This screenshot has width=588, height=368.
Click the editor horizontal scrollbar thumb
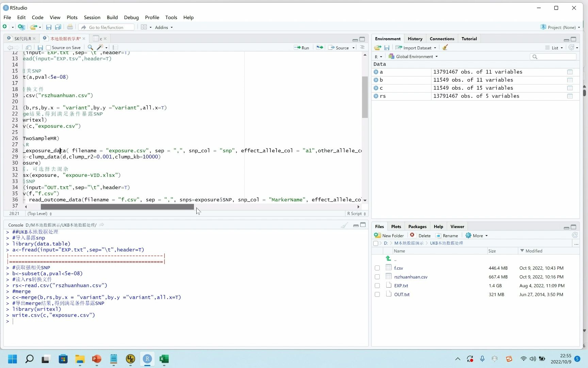coord(117,207)
